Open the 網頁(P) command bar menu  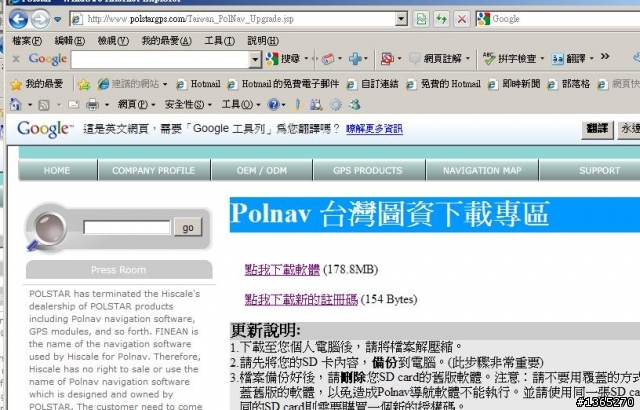pos(136,105)
